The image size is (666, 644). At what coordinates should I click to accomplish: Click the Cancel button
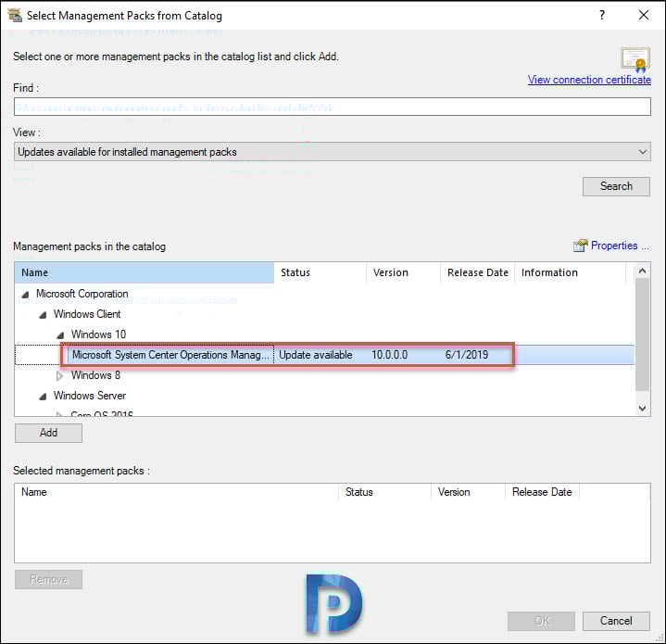(616, 621)
